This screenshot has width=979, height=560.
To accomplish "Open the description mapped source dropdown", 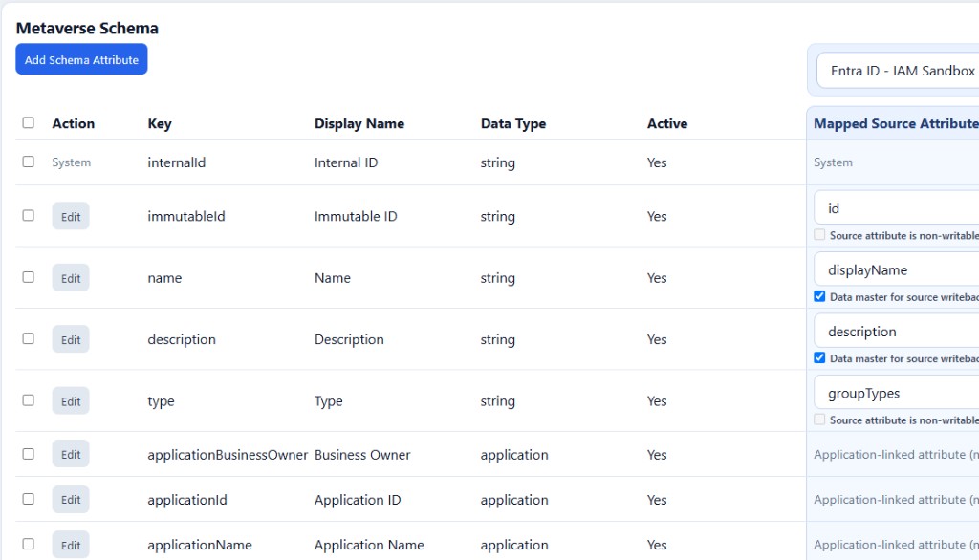I will point(897,331).
